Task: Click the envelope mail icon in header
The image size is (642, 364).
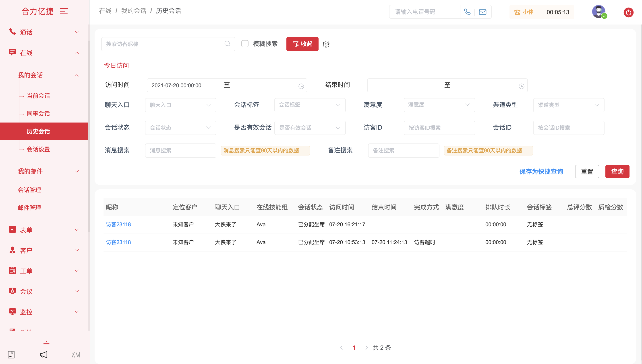Action: (483, 12)
